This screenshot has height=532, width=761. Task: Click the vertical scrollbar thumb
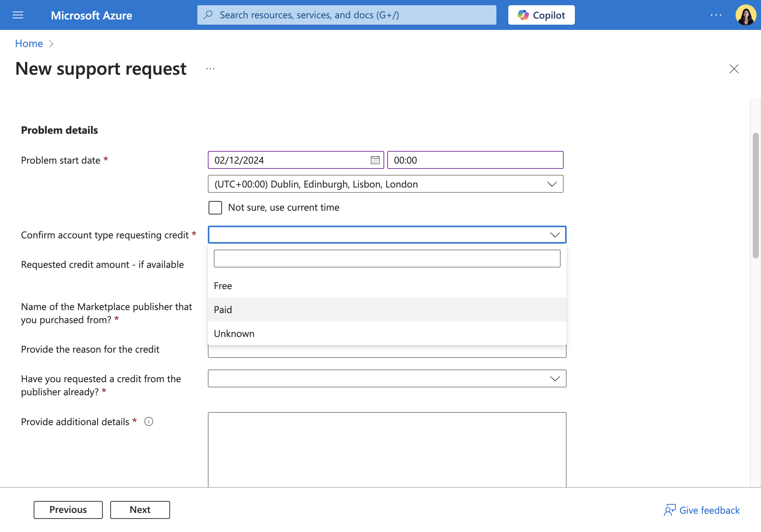pos(755,195)
